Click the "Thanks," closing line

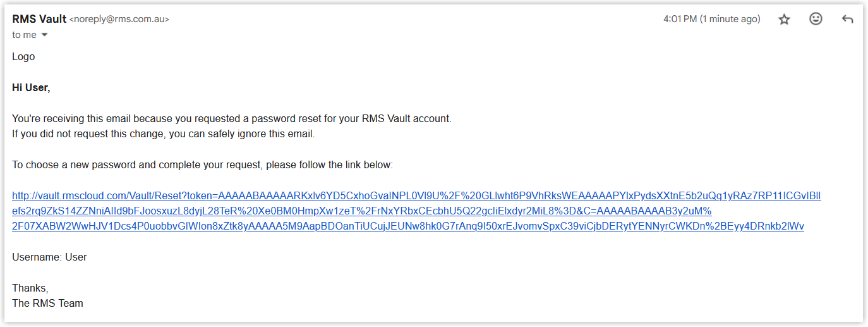(x=30, y=288)
